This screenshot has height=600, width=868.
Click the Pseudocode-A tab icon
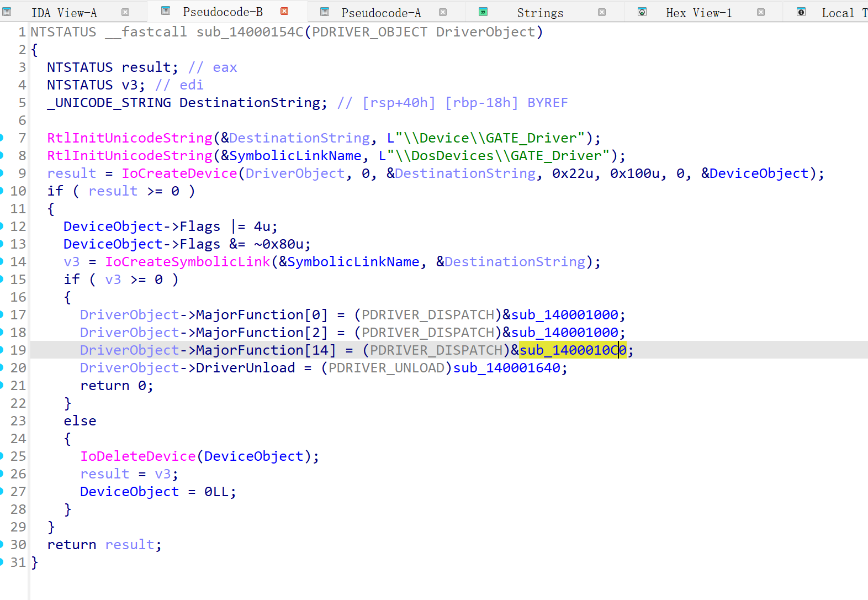click(x=325, y=12)
